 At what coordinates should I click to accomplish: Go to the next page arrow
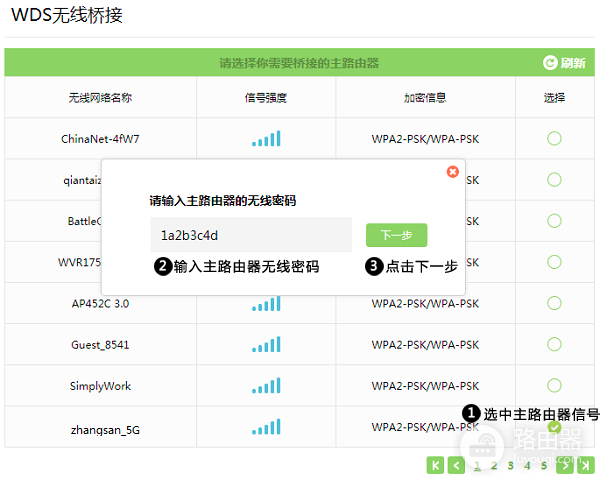565,465
